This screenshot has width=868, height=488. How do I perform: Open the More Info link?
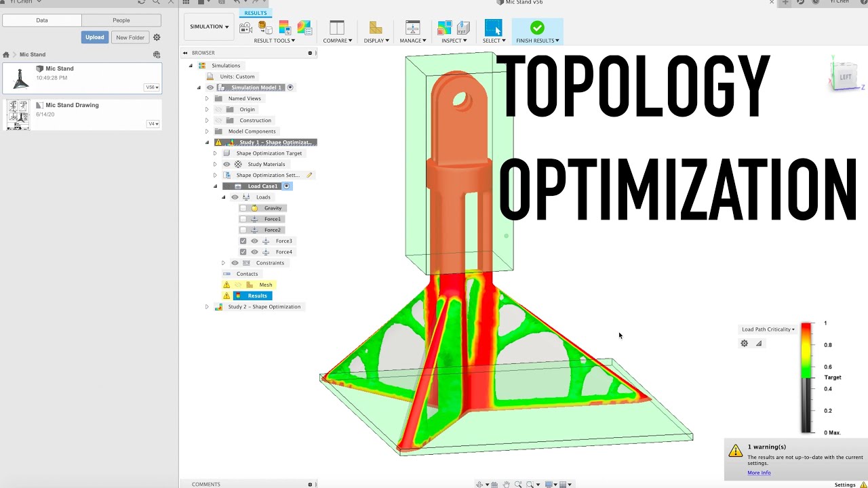(x=759, y=473)
